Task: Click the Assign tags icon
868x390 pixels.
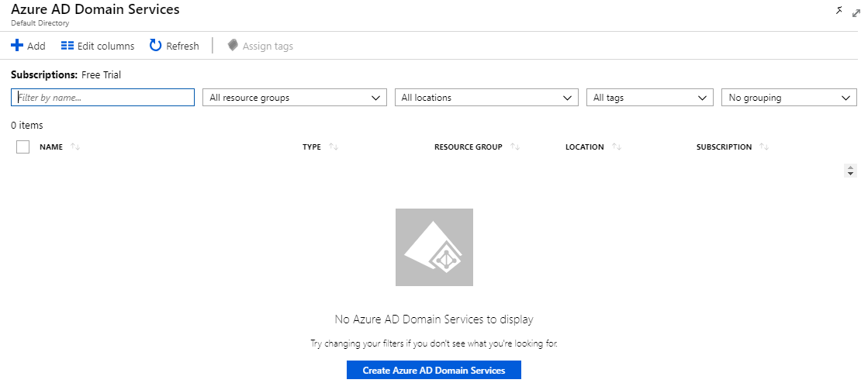Action: point(233,46)
